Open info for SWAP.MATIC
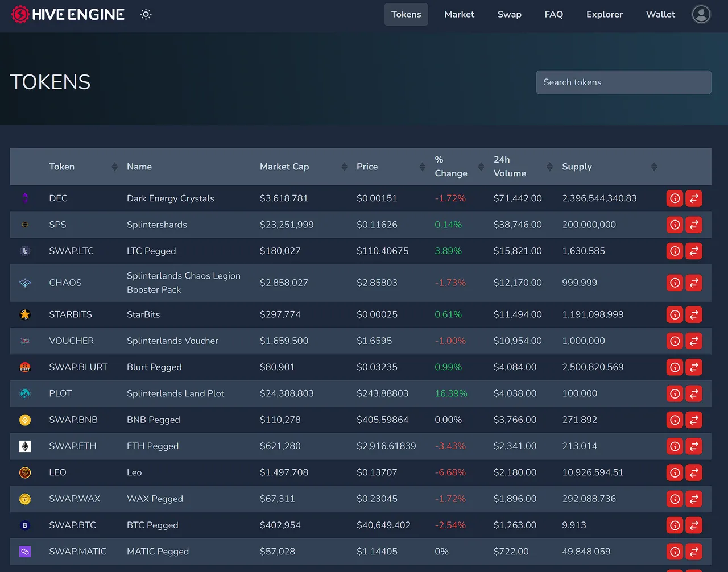The height and width of the screenshot is (572, 728). coord(675,552)
